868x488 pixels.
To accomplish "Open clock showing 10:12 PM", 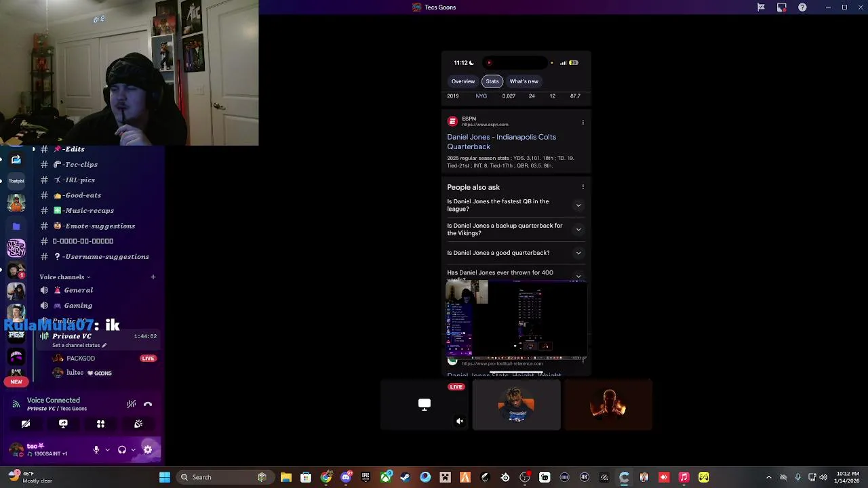I will point(847,477).
